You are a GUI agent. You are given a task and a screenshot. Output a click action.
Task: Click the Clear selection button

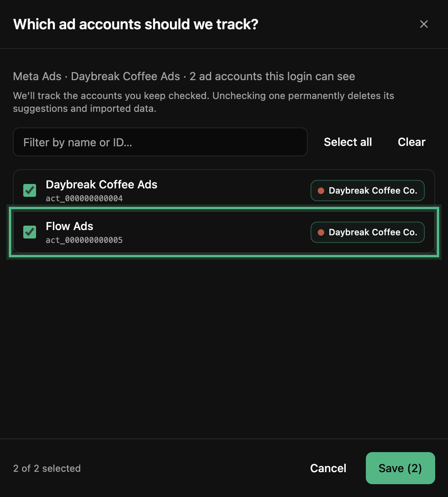(x=412, y=142)
